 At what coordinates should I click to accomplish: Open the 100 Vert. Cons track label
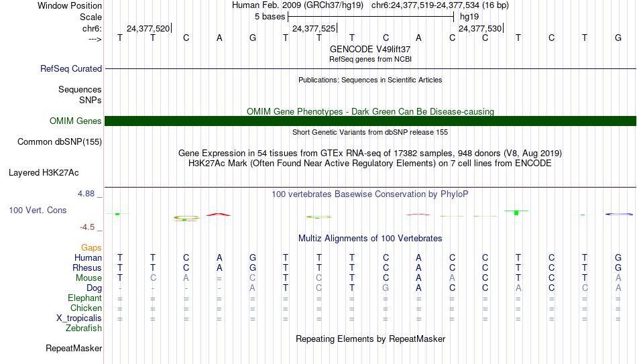[38, 210]
